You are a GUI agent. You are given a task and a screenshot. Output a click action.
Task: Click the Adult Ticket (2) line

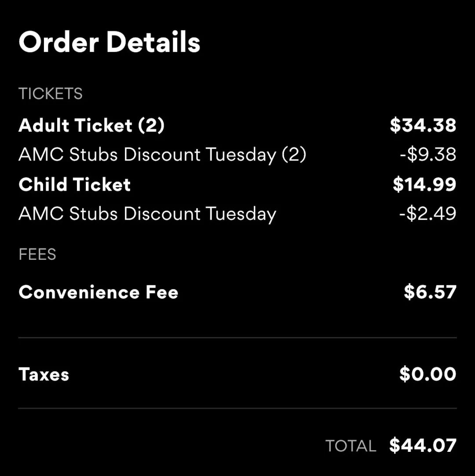tap(91, 125)
